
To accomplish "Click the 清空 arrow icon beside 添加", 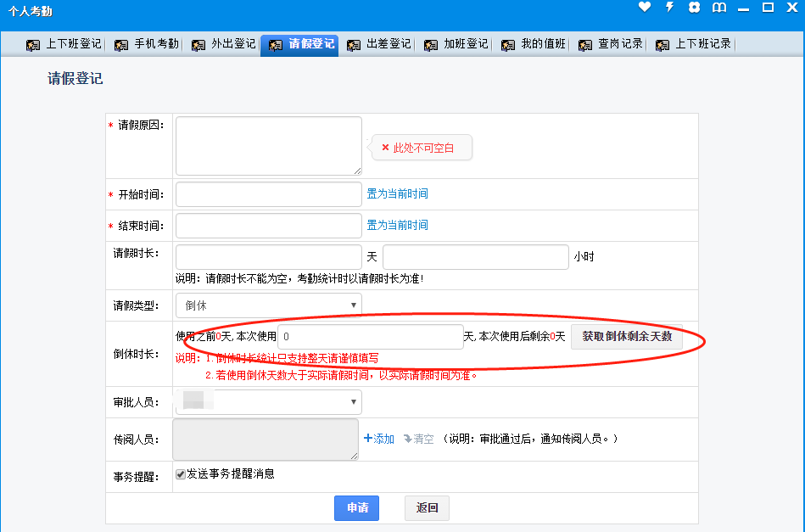I will point(407,439).
